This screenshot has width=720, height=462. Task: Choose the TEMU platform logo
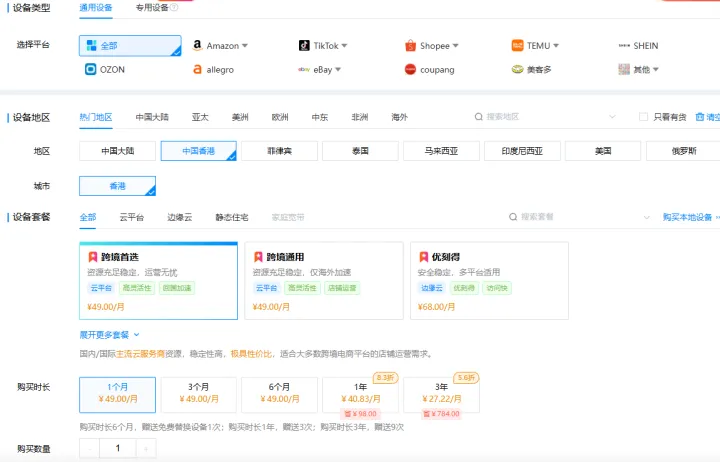518,45
